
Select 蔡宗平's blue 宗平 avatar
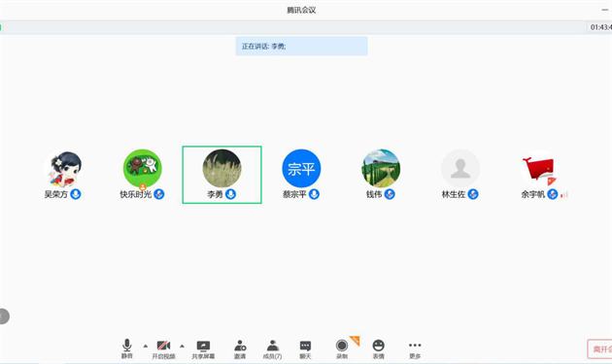[301, 169]
